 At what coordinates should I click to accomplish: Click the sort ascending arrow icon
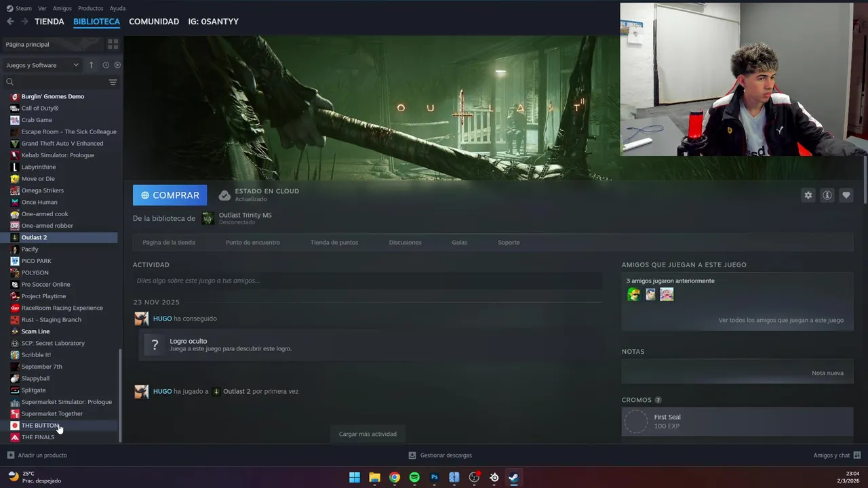click(92, 65)
